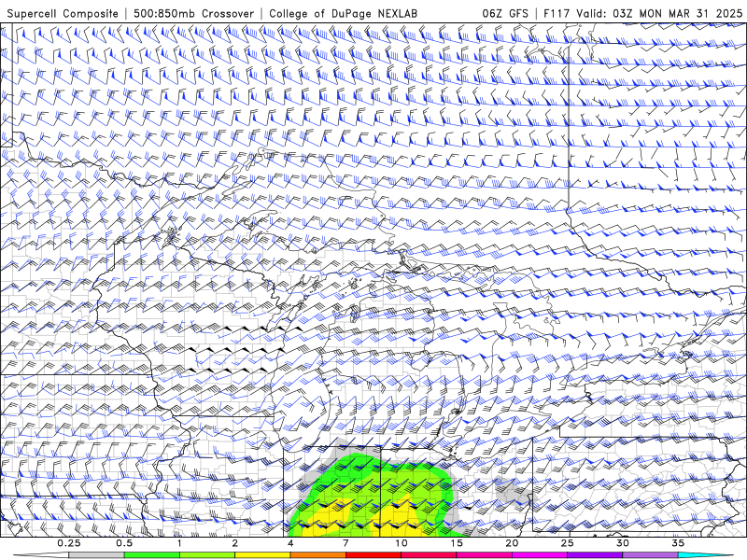Click the 0.5 legend value

click(x=124, y=543)
